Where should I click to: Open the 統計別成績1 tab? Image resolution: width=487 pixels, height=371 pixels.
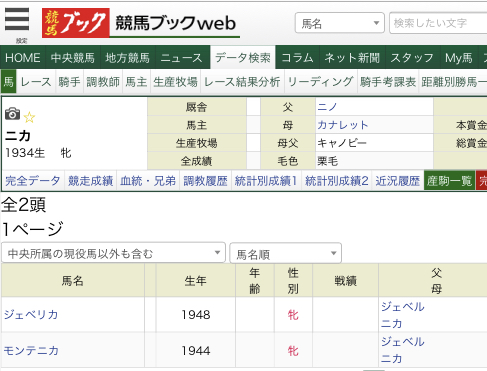coord(266,181)
